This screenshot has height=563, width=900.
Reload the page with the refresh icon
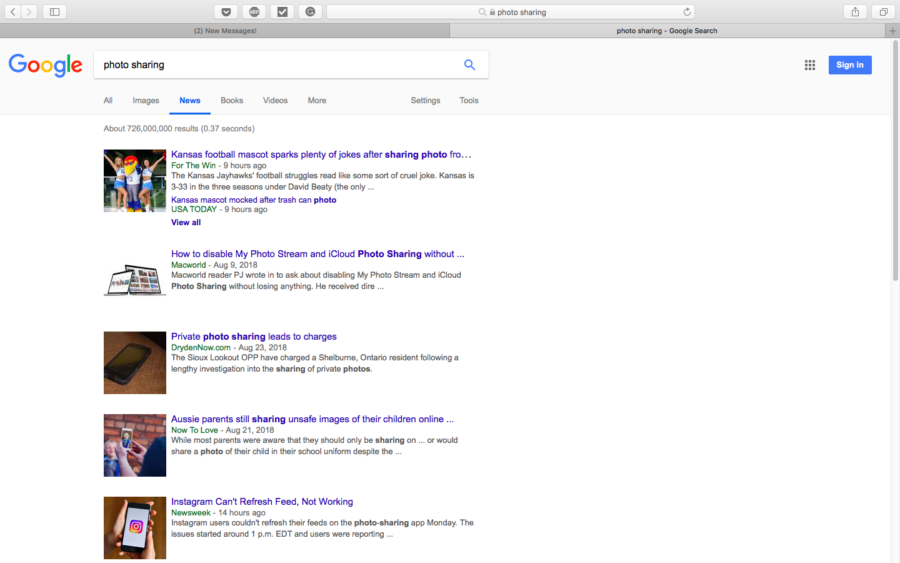pyautogui.click(x=686, y=11)
